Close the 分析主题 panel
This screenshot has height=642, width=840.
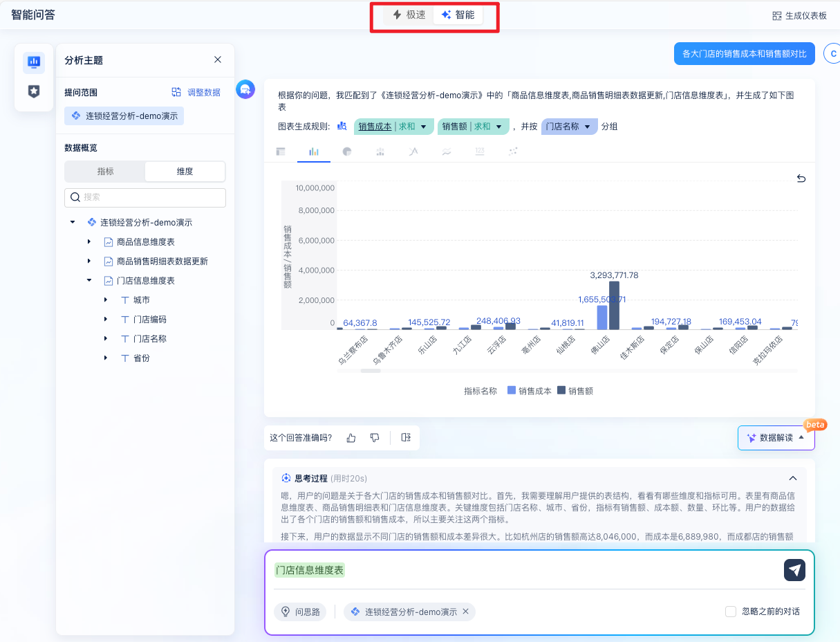(218, 59)
